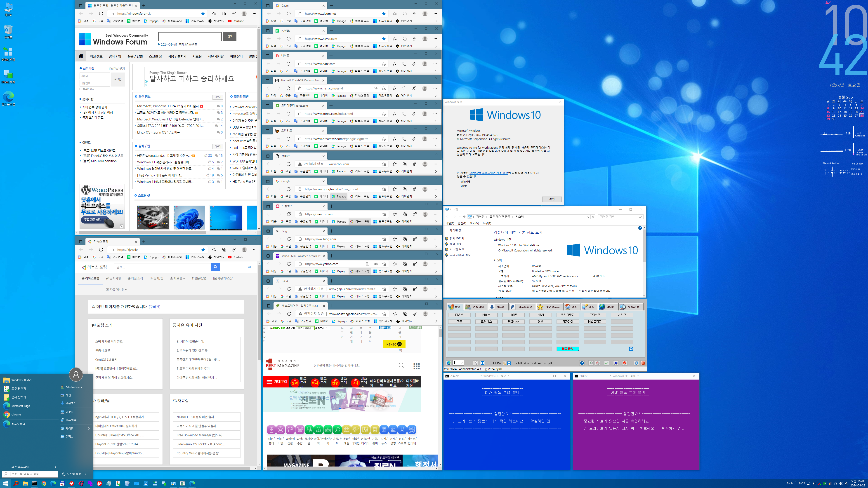
Task: Open DISM_복원 desktop icon
Action: click(x=8, y=76)
